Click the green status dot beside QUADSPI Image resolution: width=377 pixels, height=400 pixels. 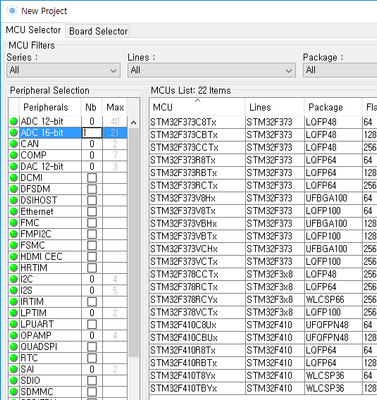click(14, 347)
